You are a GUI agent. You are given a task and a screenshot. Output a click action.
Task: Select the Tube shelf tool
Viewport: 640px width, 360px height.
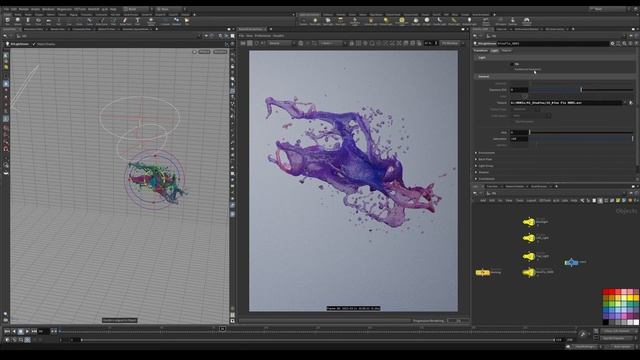(x=28, y=21)
